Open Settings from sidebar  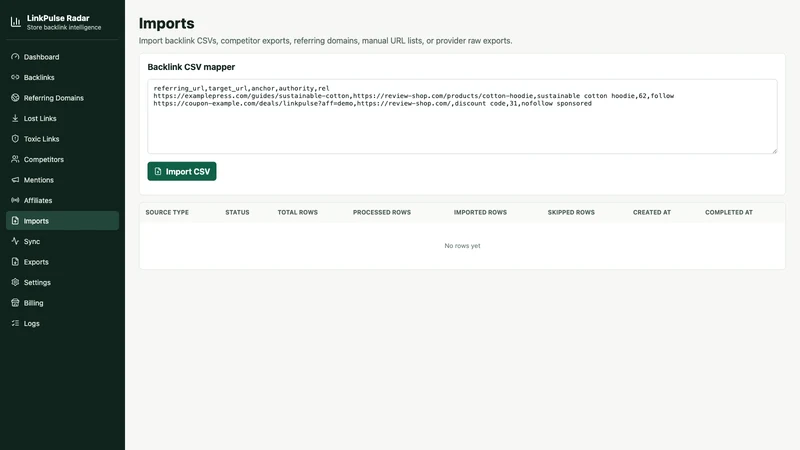pyautogui.click(x=62, y=282)
